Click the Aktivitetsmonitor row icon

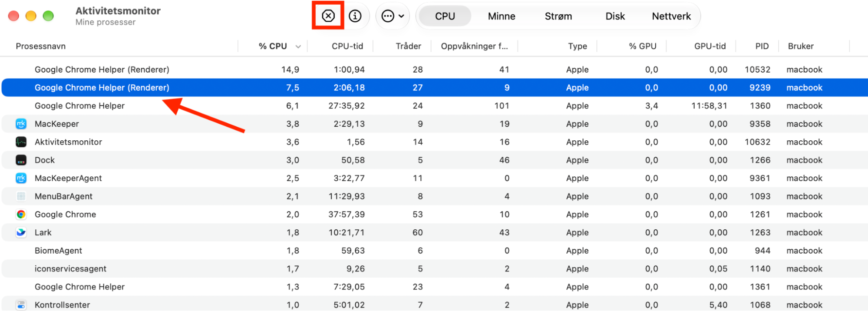click(21, 142)
